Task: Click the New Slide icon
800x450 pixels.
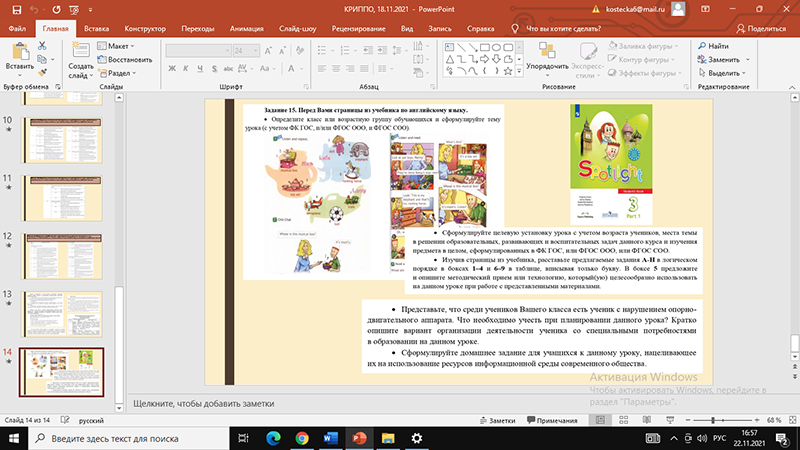Action: pyautogui.click(x=81, y=51)
